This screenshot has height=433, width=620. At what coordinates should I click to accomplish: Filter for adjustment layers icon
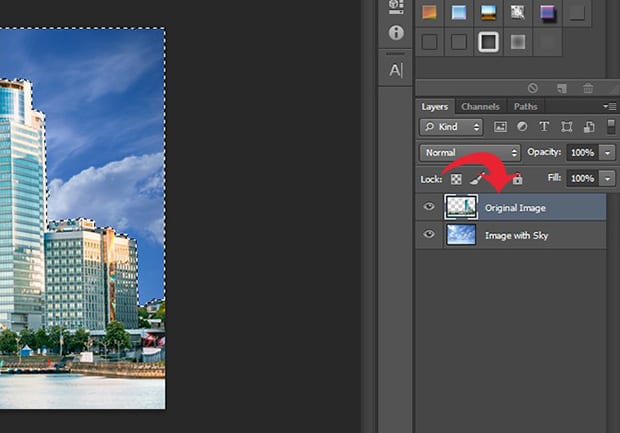[522, 127]
